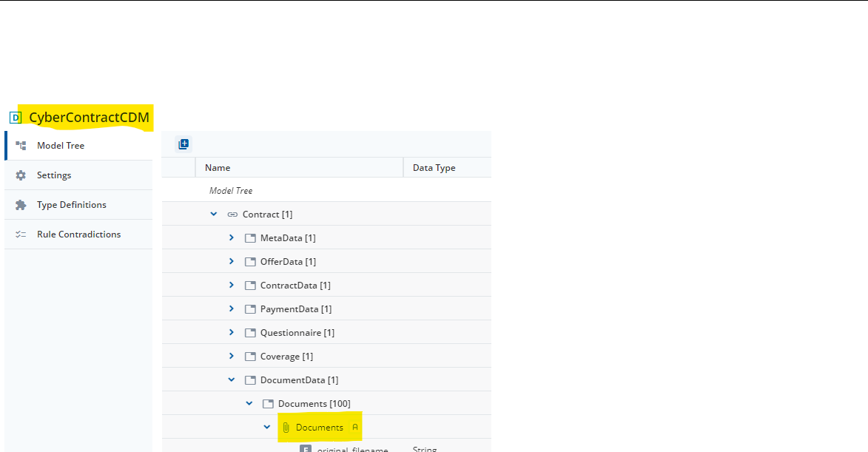Click the link icon next to Contract [1]
This screenshot has width=868, height=452.
tap(232, 214)
